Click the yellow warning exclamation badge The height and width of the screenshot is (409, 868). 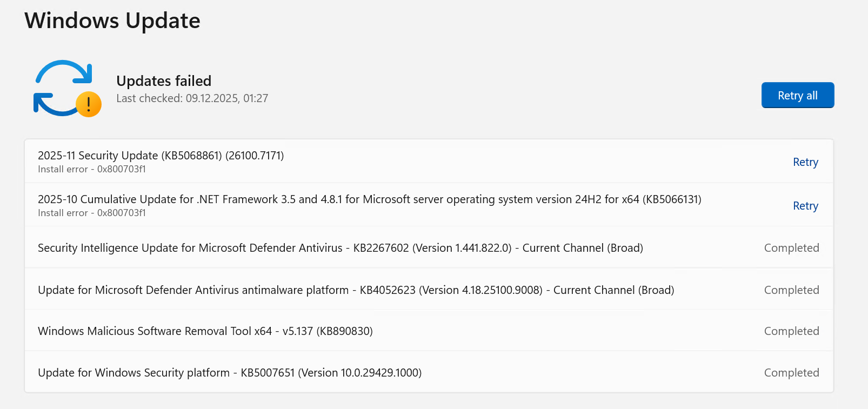pyautogui.click(x=89, y=104)
